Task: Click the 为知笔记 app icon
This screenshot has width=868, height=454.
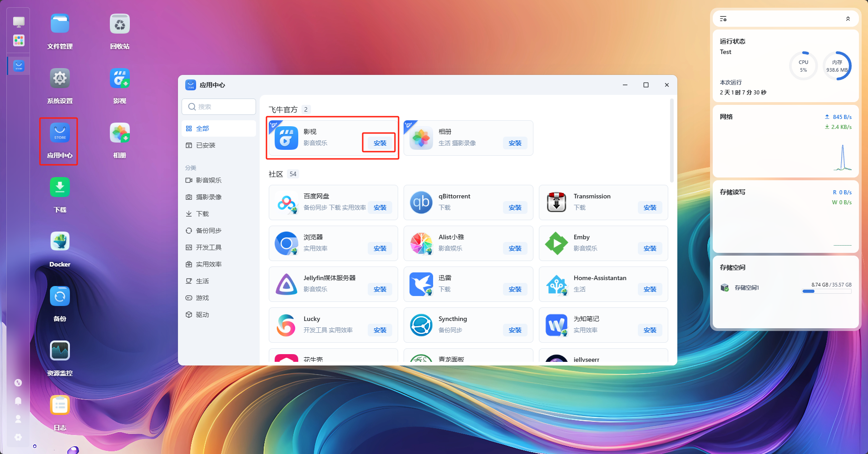Action: (557, 325)
